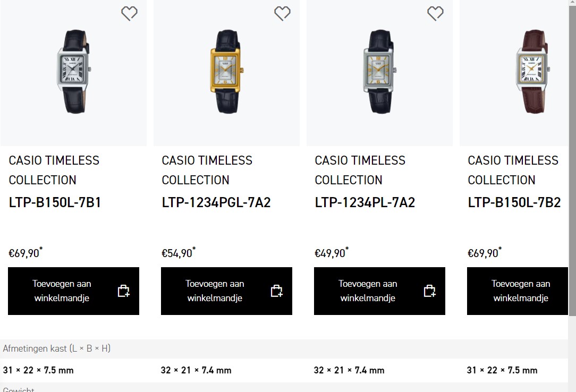Click cart icon on LTP-1234PGL-7A2 button
The image size is (576, 392).
[276, 291]
